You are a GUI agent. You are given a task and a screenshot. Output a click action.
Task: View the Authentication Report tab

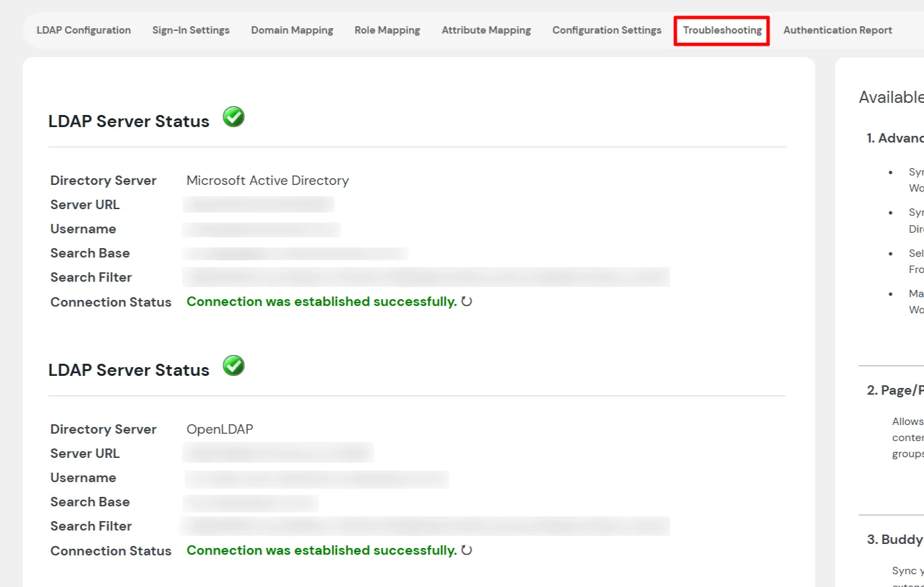[837, 30]
